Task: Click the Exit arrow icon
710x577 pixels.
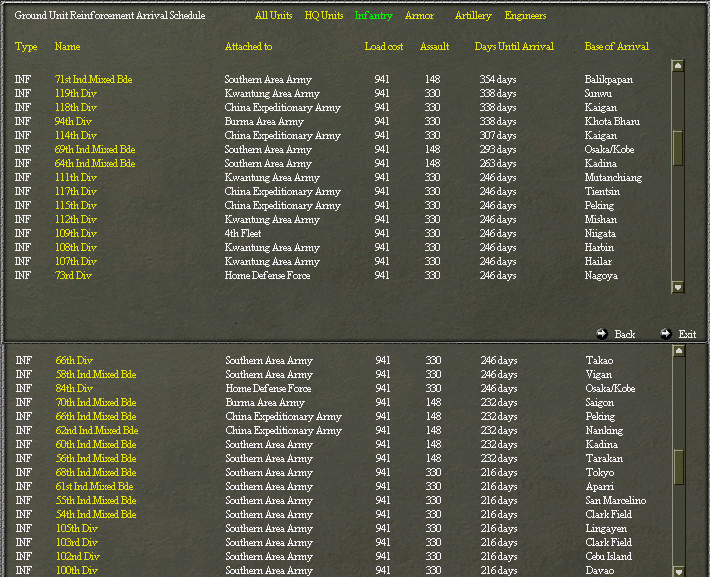Action: [x=666, y=334]
